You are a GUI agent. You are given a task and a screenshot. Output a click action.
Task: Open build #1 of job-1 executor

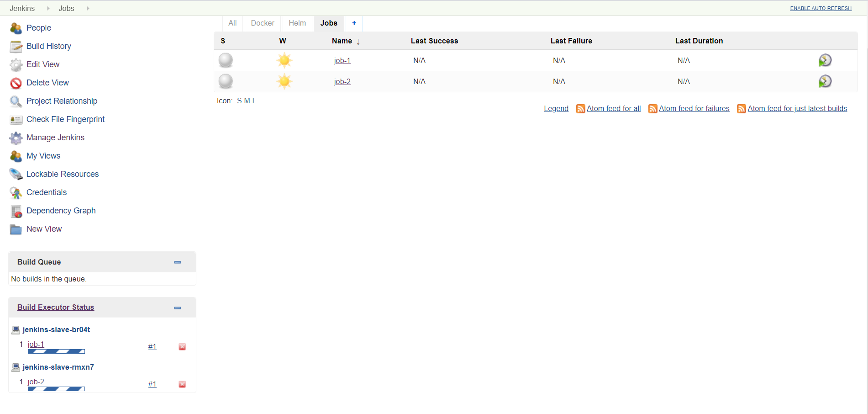click(x=152, y=347)
